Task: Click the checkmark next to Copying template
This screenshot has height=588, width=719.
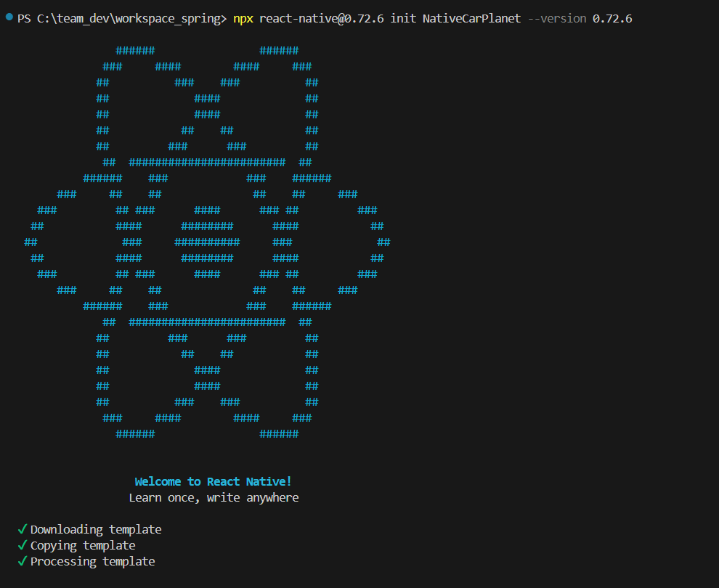Action: [22, 545]
